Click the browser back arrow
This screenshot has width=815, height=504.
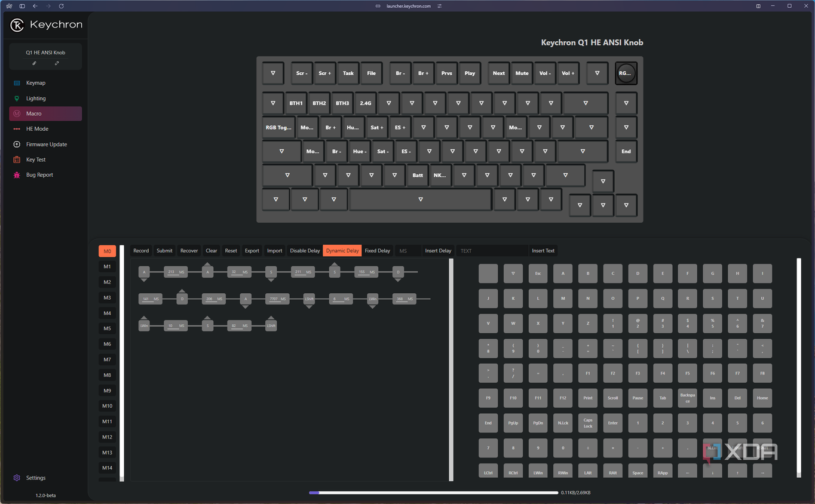pos(35,6)
